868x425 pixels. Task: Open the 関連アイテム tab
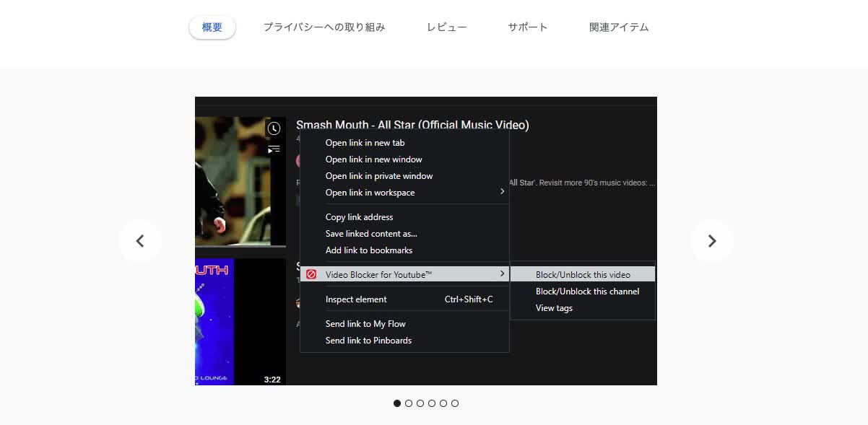(x=619, y=27)
